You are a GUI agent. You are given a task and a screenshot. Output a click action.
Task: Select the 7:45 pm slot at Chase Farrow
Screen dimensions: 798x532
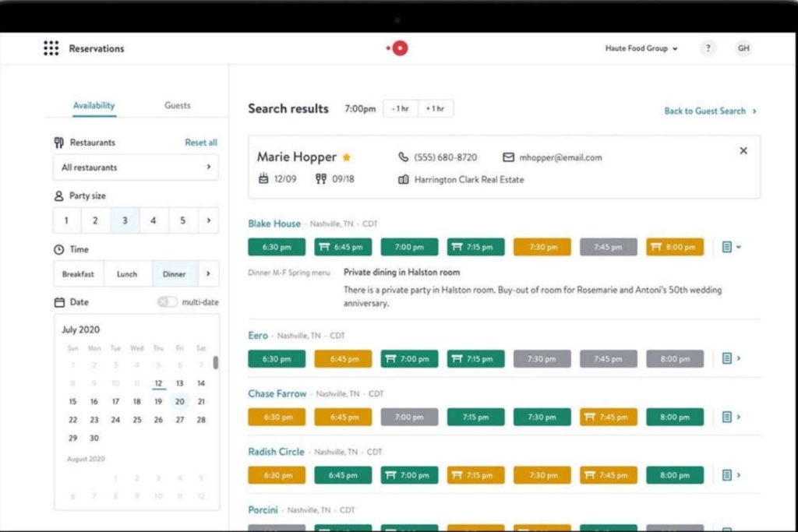[608, 417]
